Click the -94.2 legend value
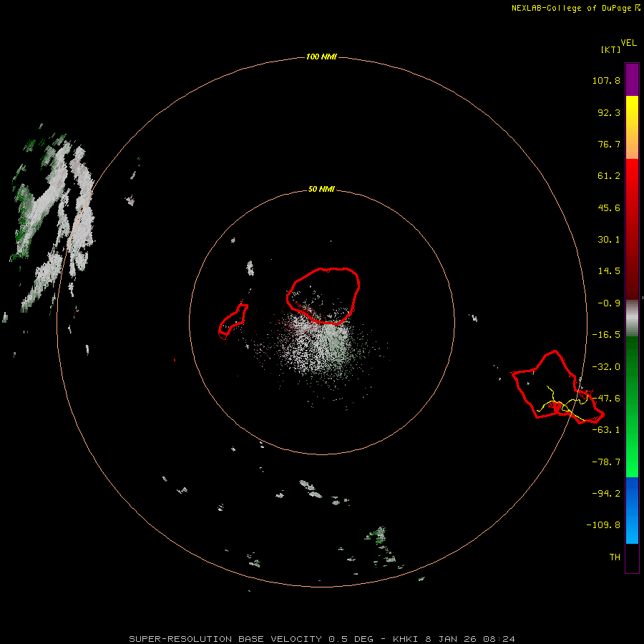Image resolution: width=644 pixels, height=644 pixels. click(606, 493)
